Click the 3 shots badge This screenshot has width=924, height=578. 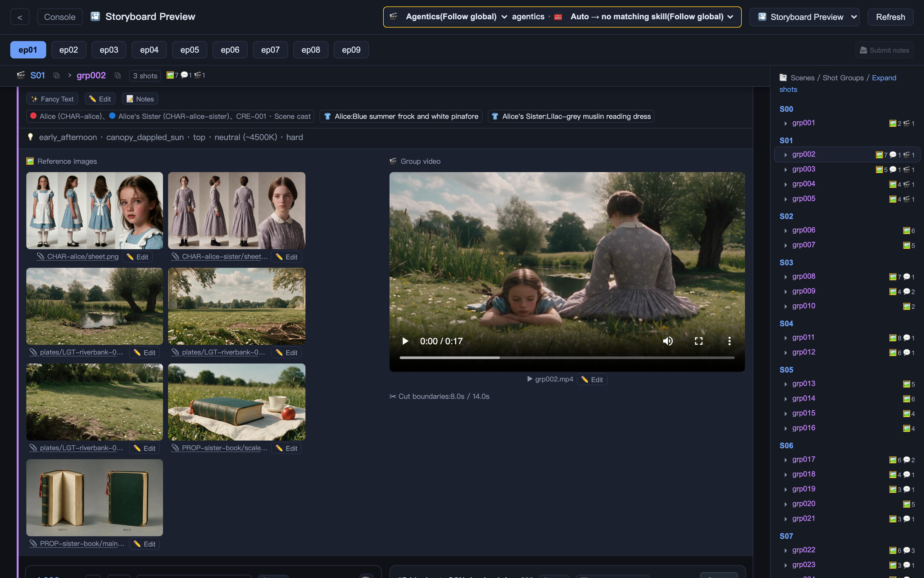pos(145,76)
